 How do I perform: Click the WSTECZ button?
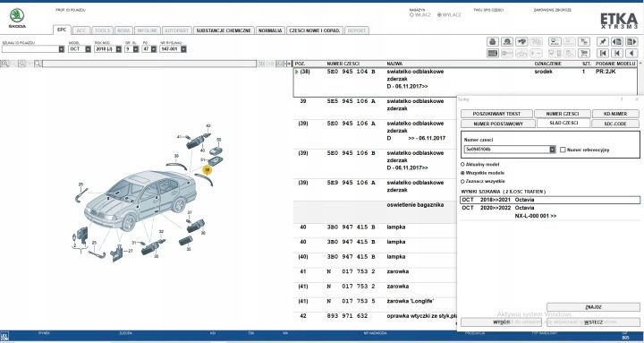(x=593, y=322)
